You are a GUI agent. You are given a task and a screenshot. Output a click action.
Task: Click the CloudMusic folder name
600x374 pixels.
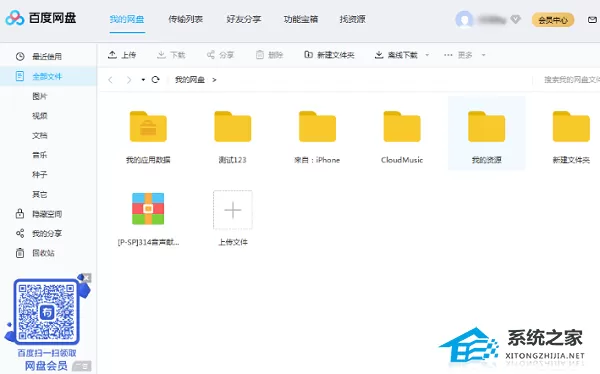(x=402, y=160)
